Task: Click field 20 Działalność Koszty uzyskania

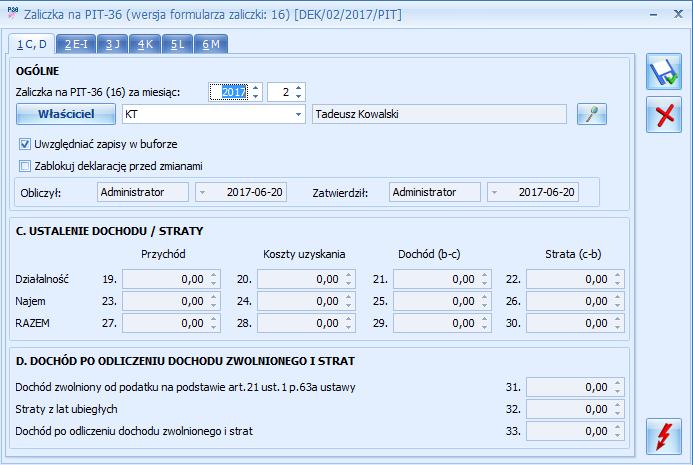Action: (306, 279)
